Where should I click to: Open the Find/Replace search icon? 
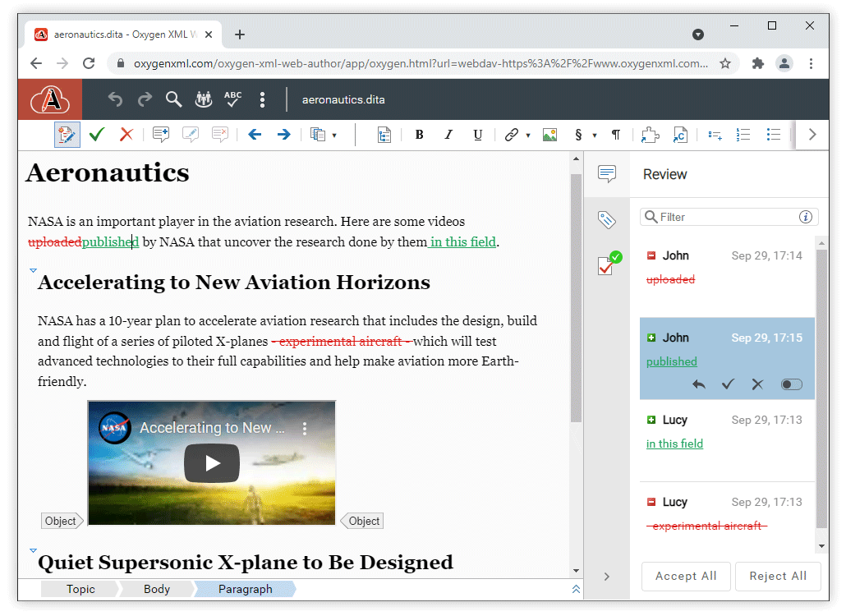tap(173, 100)
